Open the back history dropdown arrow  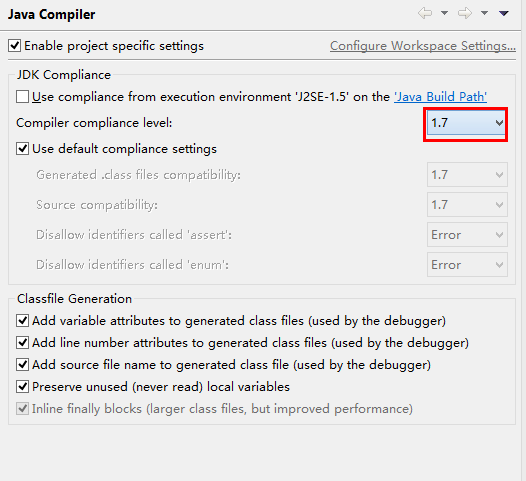[x=444, y=13]
